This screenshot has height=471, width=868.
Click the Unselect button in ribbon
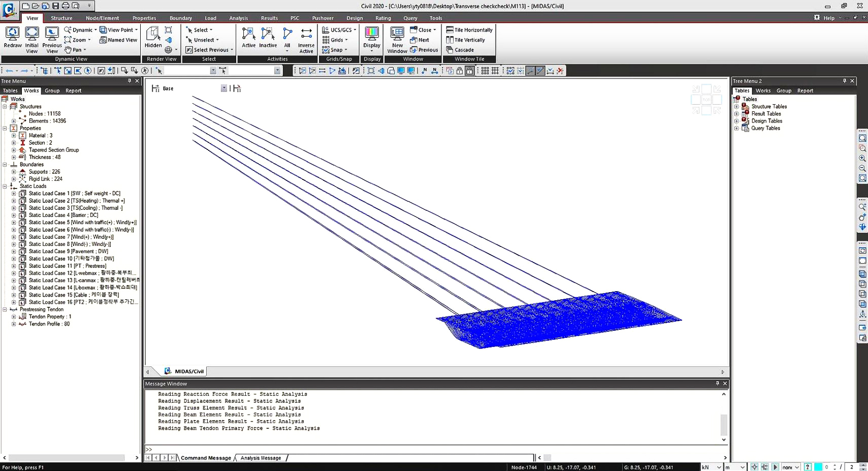[202, 40]
